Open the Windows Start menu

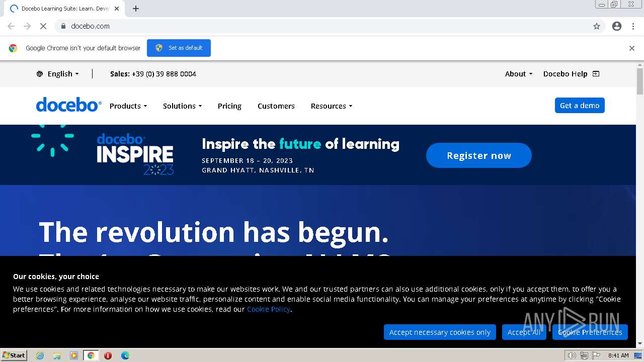point(14,355)
